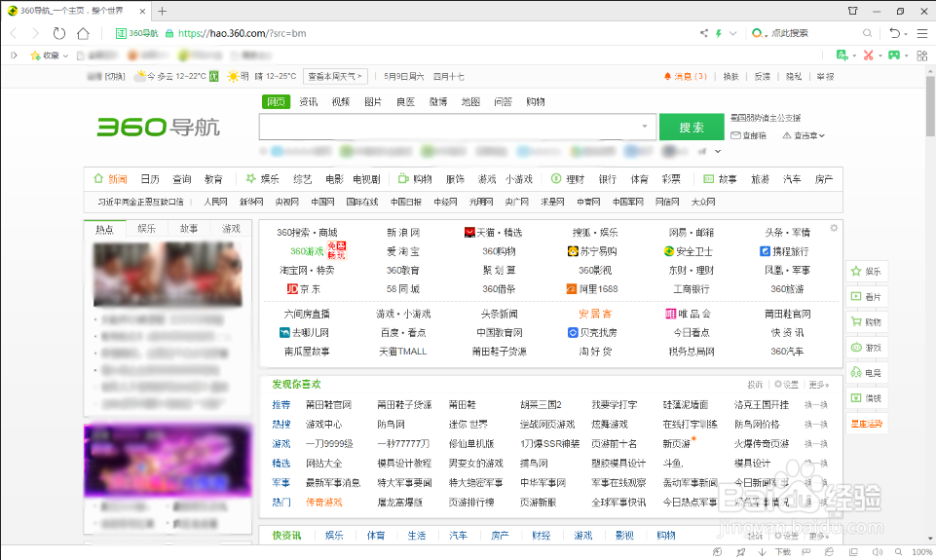Select the 图片 search tab
The height and width of the screenshot is (560, 936).
point(373,101)
